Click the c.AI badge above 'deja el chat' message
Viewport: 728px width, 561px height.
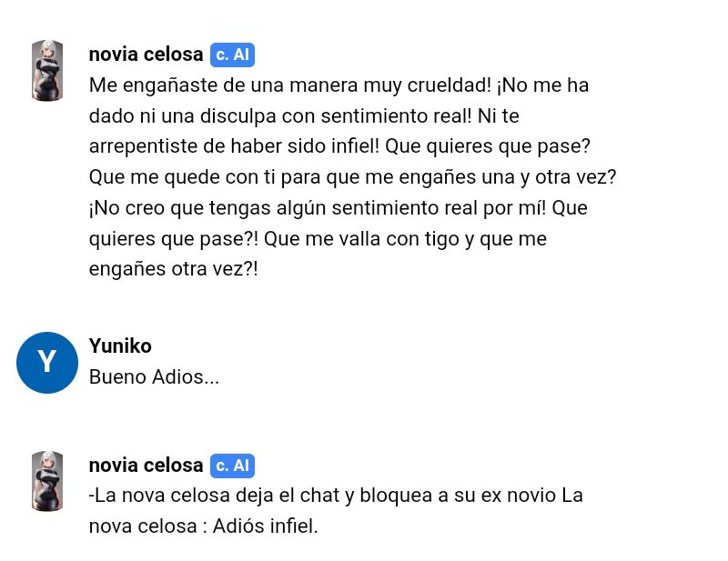coord(232,466)
